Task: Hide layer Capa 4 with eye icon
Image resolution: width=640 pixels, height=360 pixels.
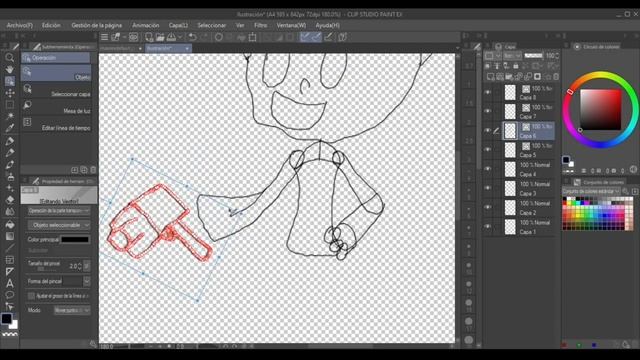Action: tap(488, 169)
